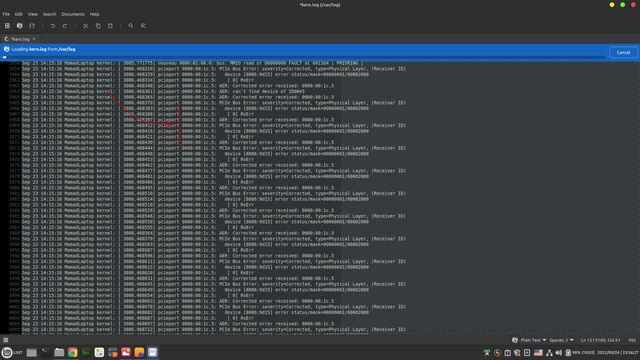
Task: Click the orange lightning bolt tray icon
Action: click(x=497, y=352)
